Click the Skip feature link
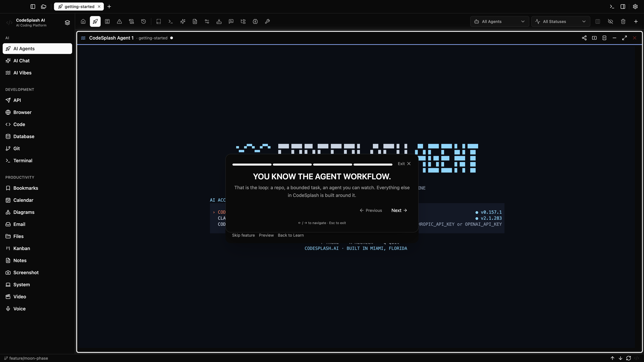The image size is (644, 362). (243, 235)
